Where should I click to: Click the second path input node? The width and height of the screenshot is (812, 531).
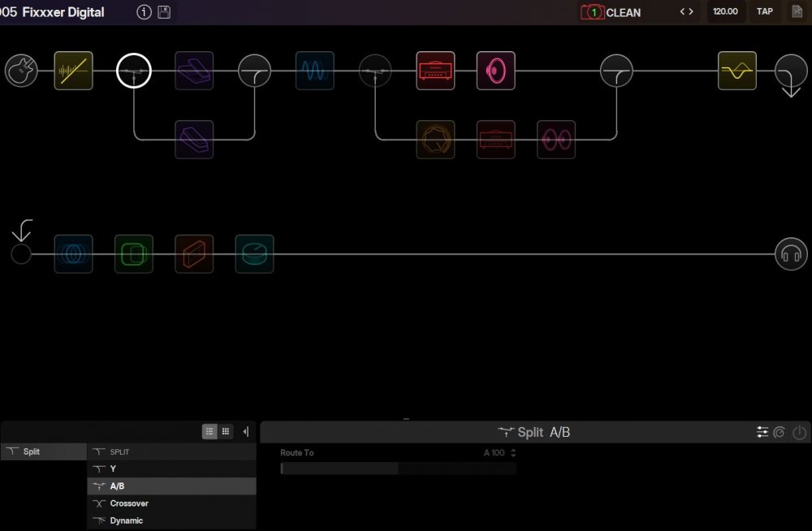click(x=21, y=254)
